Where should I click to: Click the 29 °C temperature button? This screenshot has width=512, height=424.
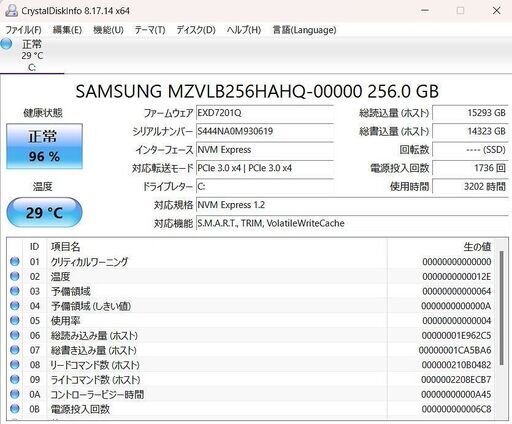[44, 212]
